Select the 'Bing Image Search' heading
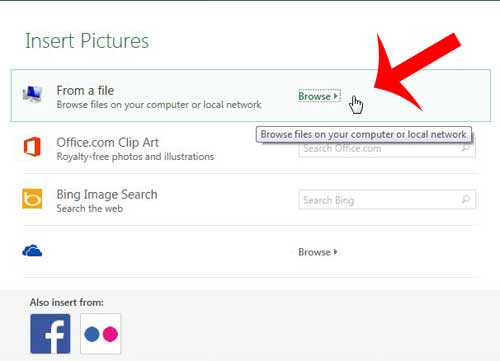 click(x=107, y=195)
